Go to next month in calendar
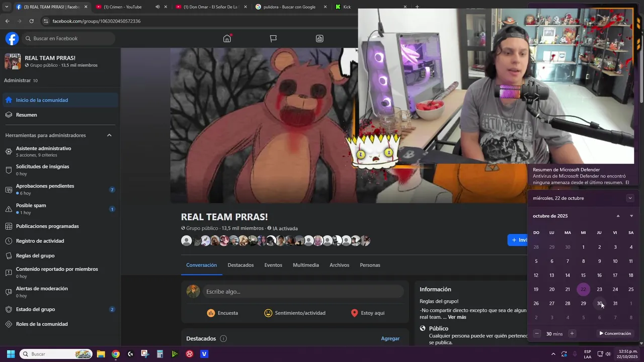Image resolution: width=644 pixels, height=362 pixels. [x=631, y=216]
